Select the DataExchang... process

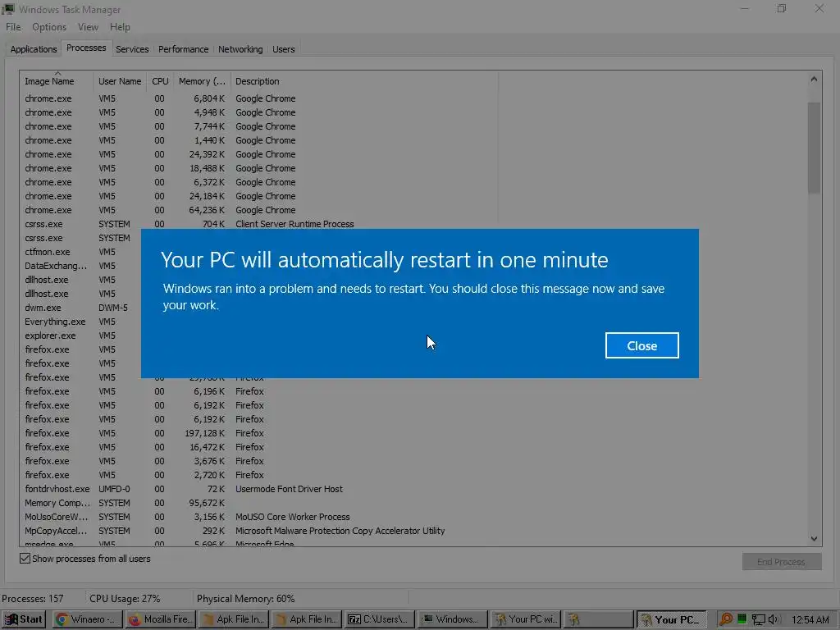pyautogui.click(x=56, y=266)
